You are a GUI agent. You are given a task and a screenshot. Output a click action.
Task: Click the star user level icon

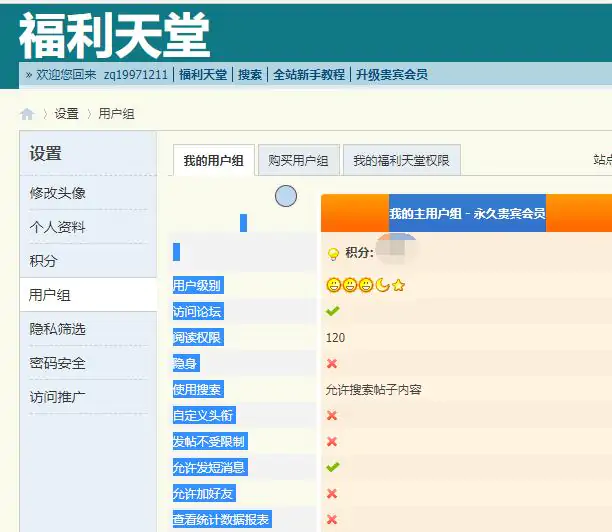398,285
